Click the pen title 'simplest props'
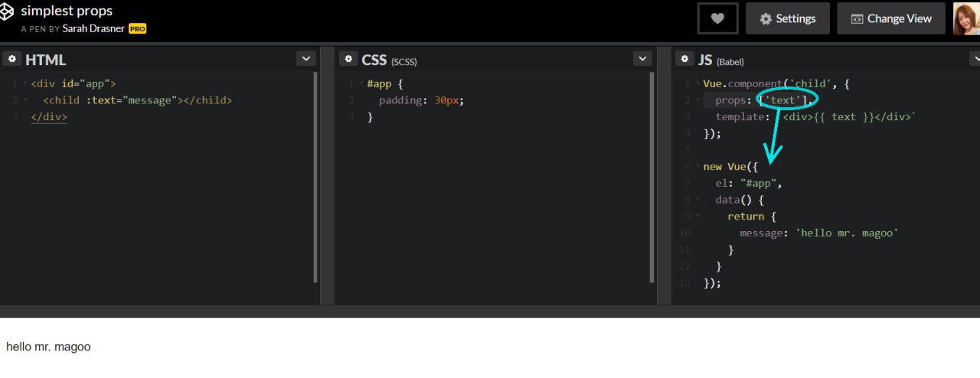 tap(67, 11)
